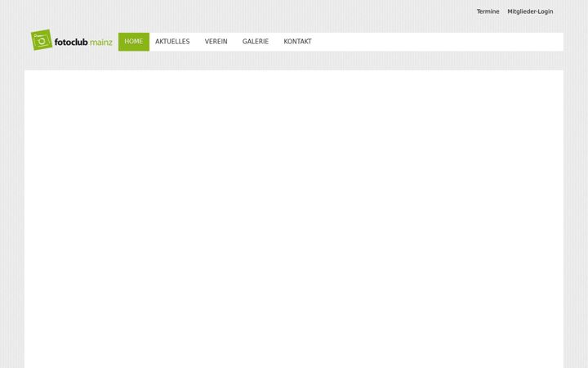Open the KONTAKT page

pyautogui.click(x=297, y=42)
